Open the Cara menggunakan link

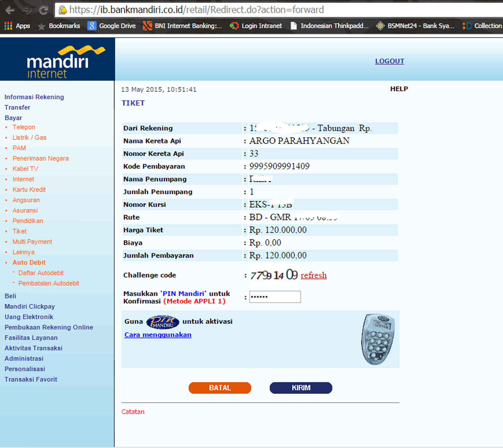(158, 335)
